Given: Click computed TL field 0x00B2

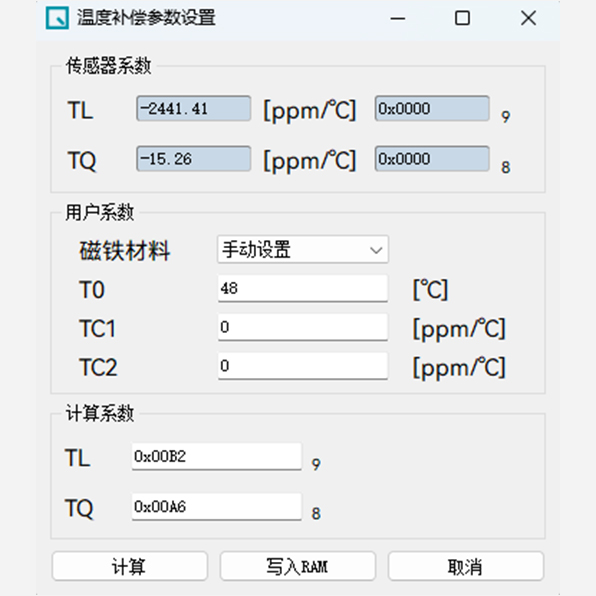Looking at the screenshot, I should point(217,457).
